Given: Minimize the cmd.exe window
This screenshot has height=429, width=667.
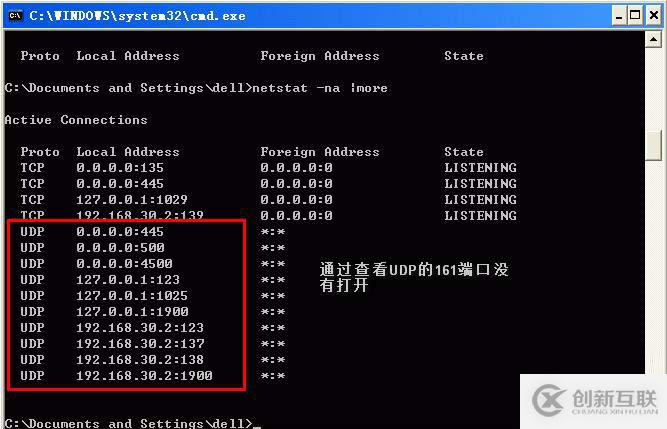Looking at the screenshot, I should (x=619, y=16).
